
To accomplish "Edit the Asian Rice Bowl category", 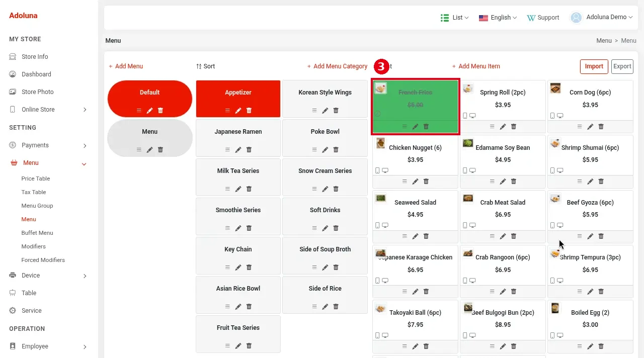I will click(x=238, y=307).
